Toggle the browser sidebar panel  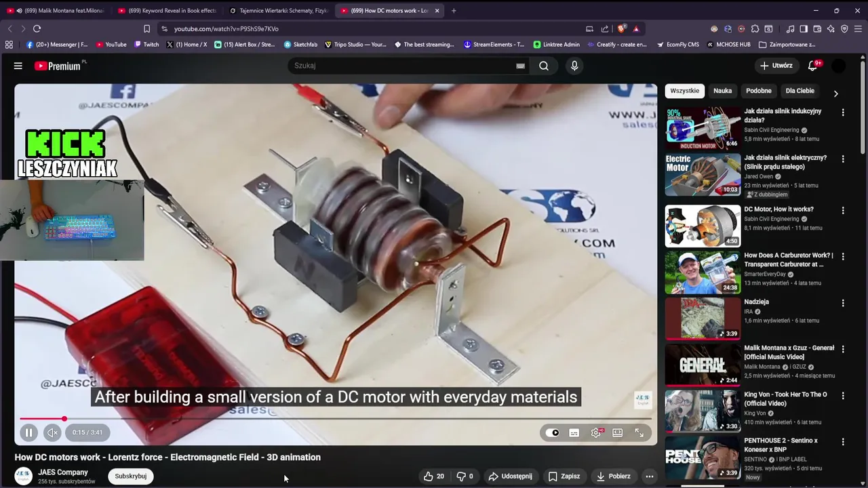click(804, 28)
